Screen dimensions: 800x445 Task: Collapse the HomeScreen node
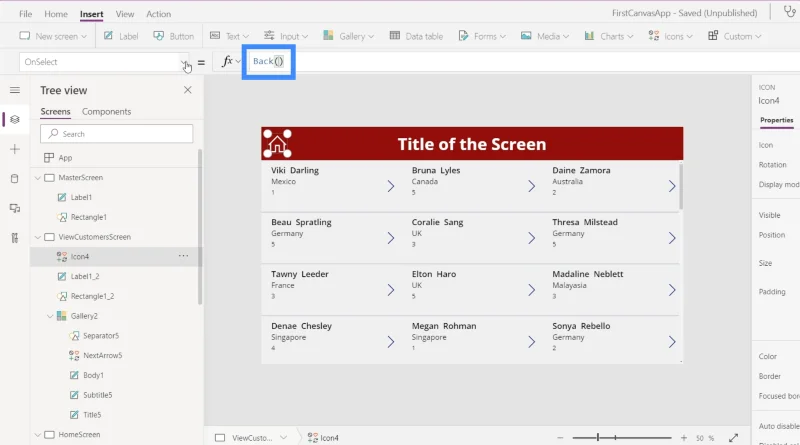click(38, 435)
